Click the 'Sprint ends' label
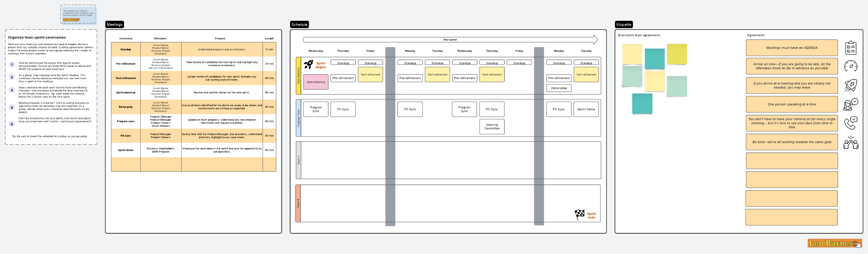Screen dimensions: 868x254 pyautogui.click(x=591, y=216)
